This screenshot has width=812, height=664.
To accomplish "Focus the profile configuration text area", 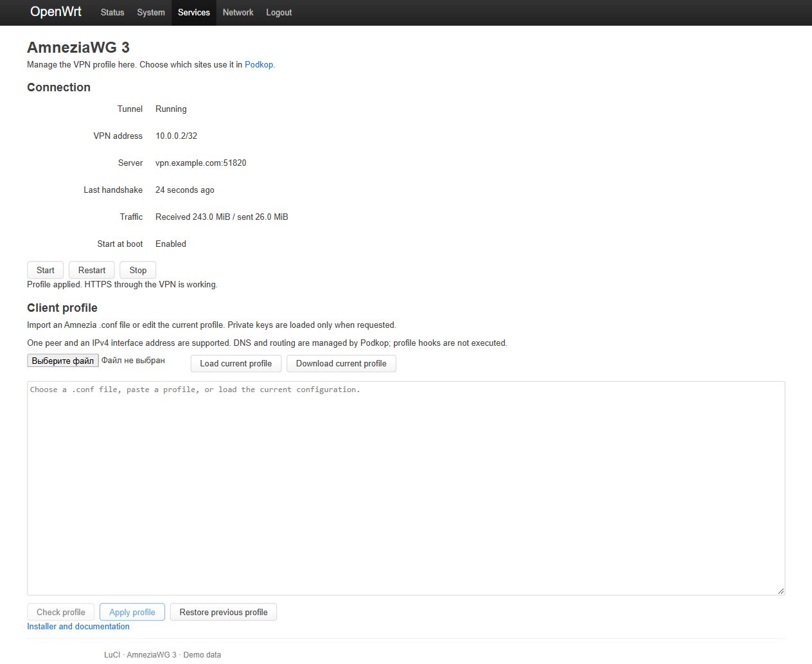I will tap(406, 489).
